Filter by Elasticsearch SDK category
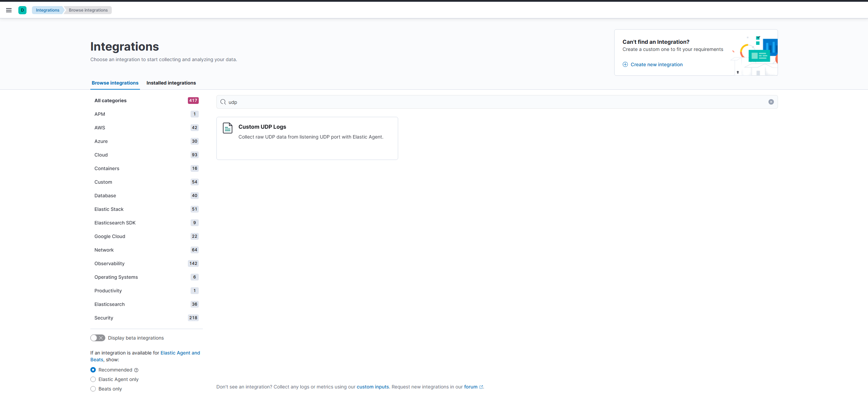Screen dimensions: 868x418 point(146,223)
